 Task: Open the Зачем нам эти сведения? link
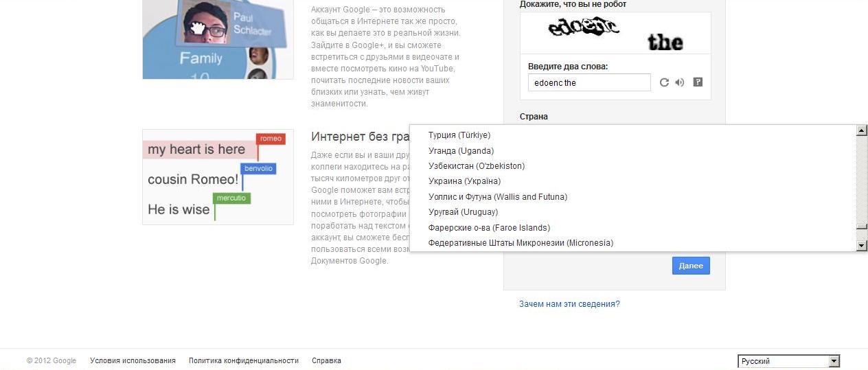click(569, 304)
